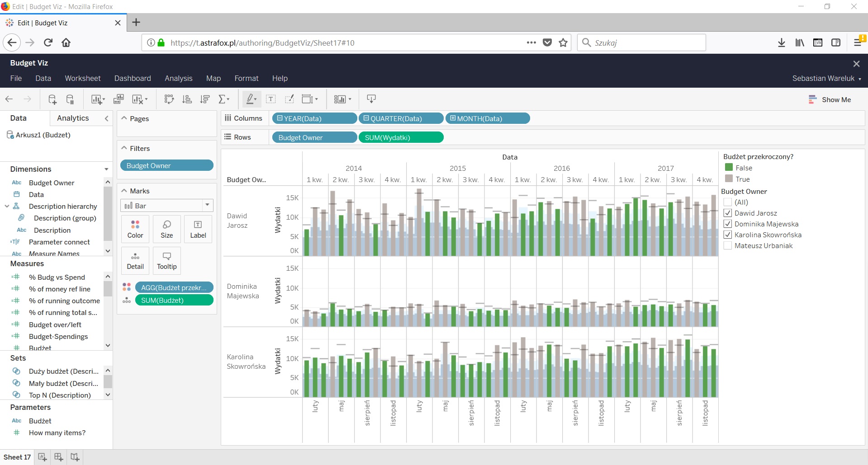The width and height of the screenshot is (868, 465).
Task: Click the green False legend swatch
Action: tap(729, 168)
